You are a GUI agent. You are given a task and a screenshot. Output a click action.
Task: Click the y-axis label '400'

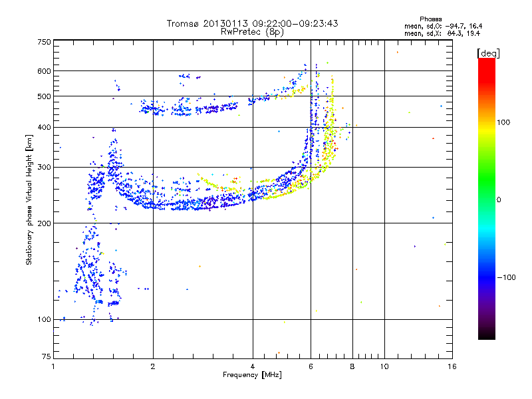[44, 127]
